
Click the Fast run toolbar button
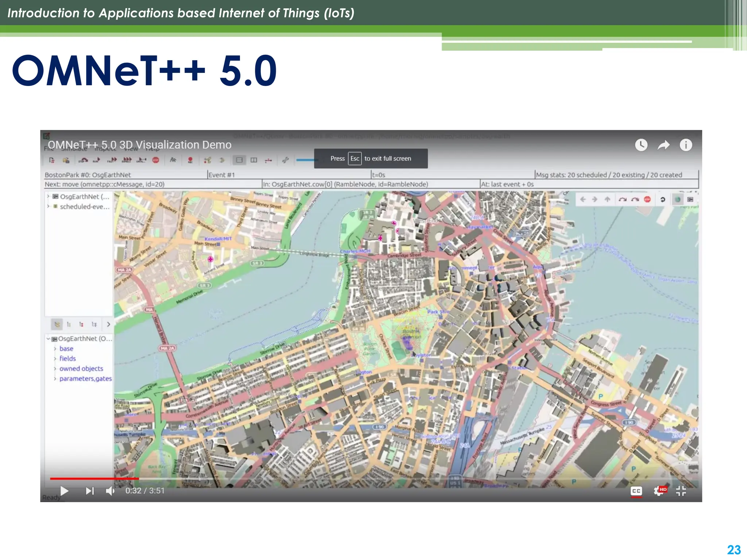[x=112, y=160]
